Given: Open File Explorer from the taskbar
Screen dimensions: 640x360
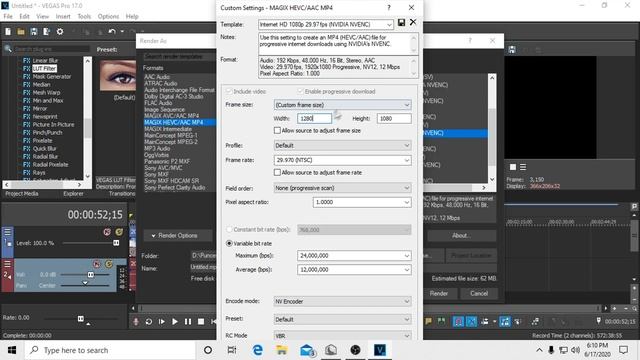Looking at the screenshot, I should (x=282, y=350).
